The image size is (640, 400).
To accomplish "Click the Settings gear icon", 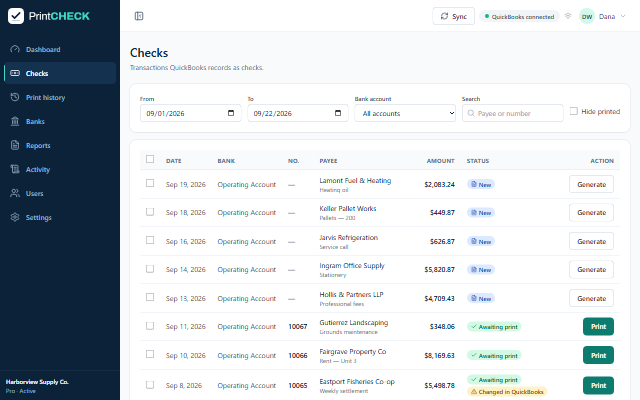I will [x=15, y=217].
